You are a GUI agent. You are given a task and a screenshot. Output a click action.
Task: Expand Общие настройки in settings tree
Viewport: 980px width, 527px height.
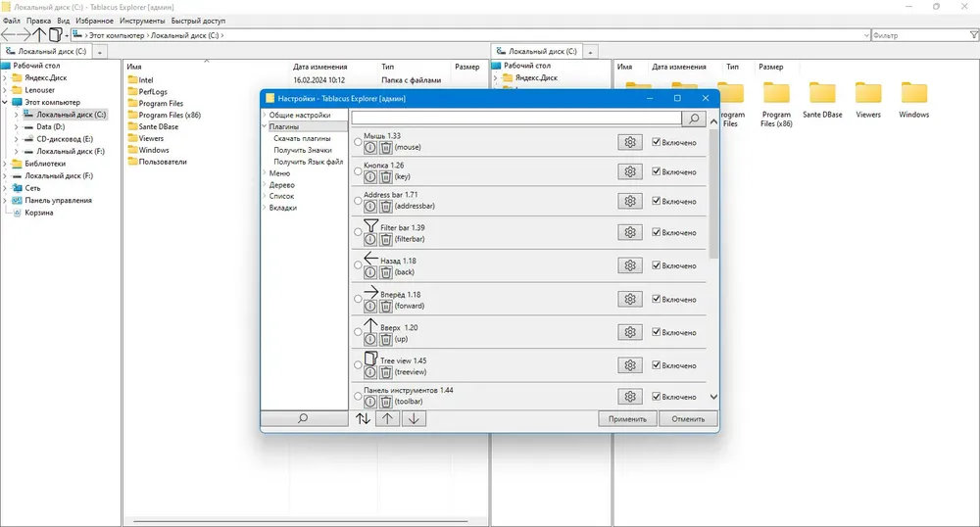tap(265, 115)
